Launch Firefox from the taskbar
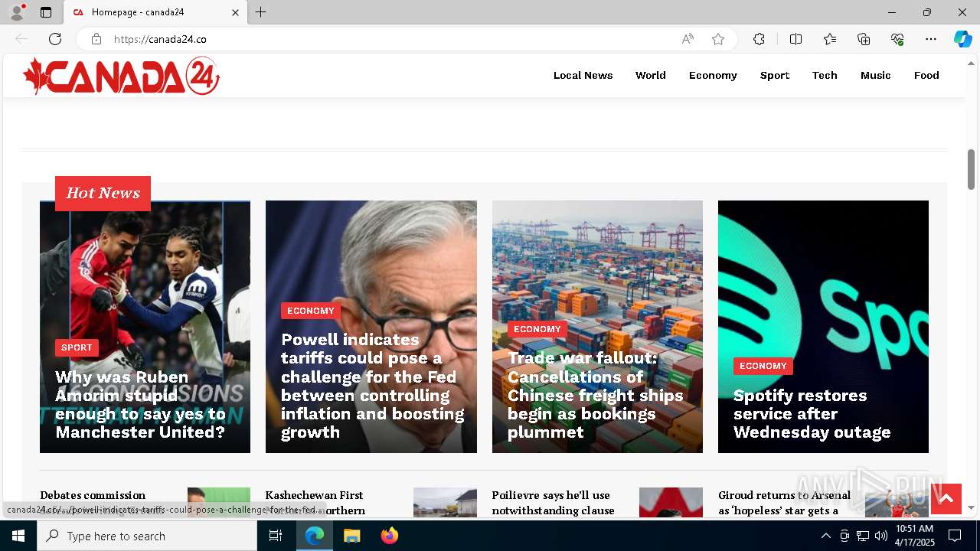This screenshot has width=980, height=551. click(389, 536)
